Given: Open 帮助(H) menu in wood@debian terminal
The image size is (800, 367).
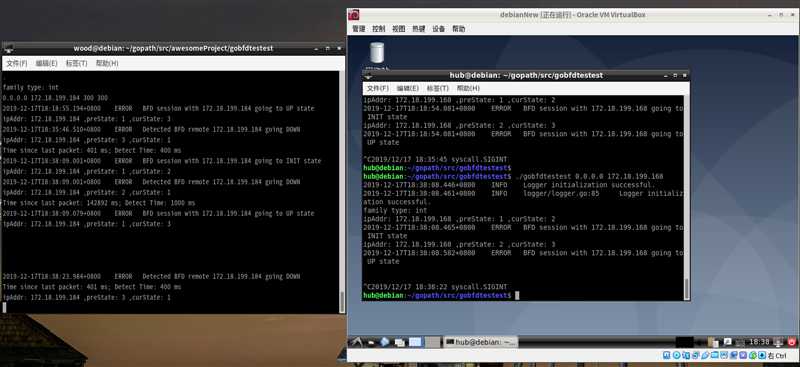Looking at the screenshot, I should (x=107, y=63).
